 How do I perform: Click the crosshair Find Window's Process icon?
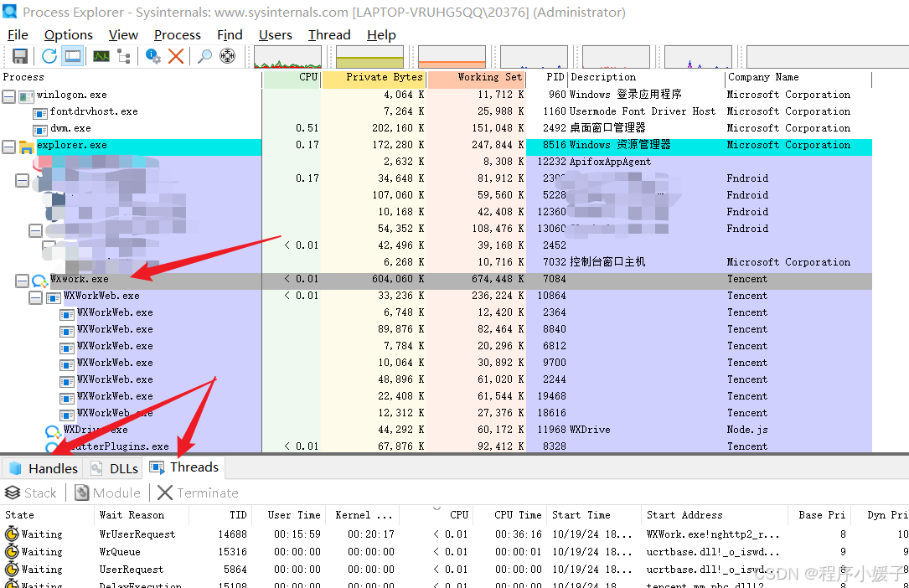227,56
